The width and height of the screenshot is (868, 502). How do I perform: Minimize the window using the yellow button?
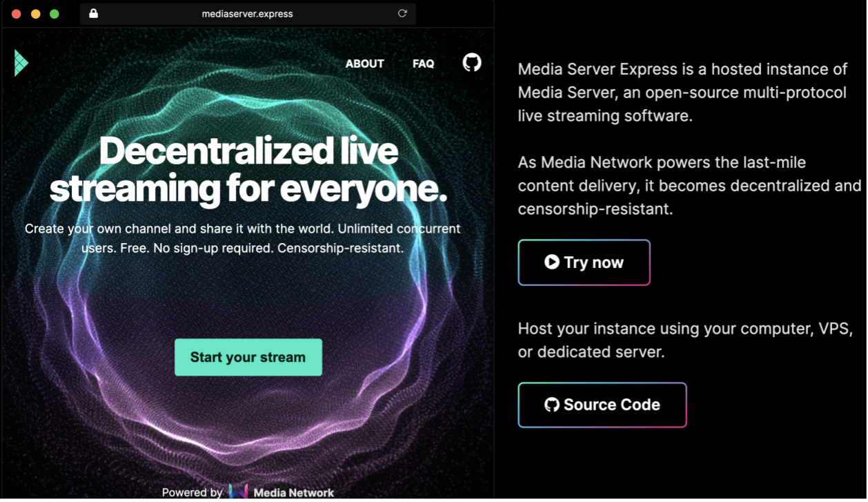tap(36, 14)
